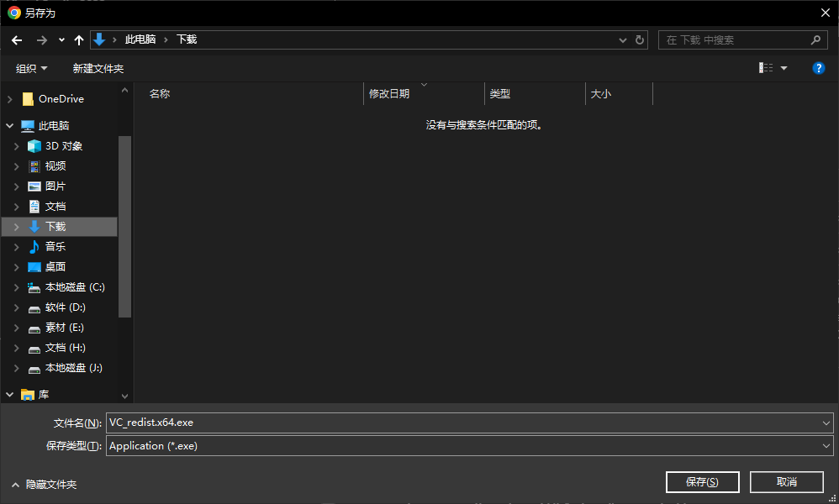This screenshot has width=839, height=504.
Task: Sort by 名称 column header
Action: pyautogui.click(x=160, y=93)
